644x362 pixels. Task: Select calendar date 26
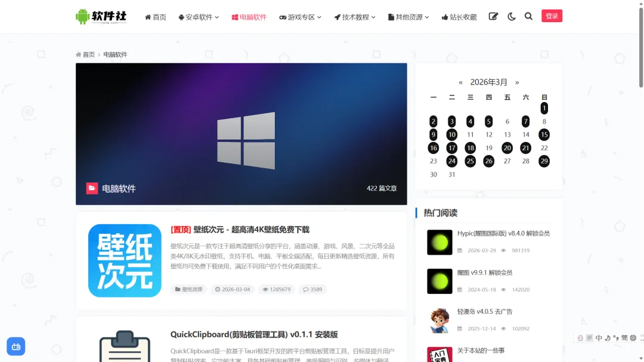click(x=488, y=161)
